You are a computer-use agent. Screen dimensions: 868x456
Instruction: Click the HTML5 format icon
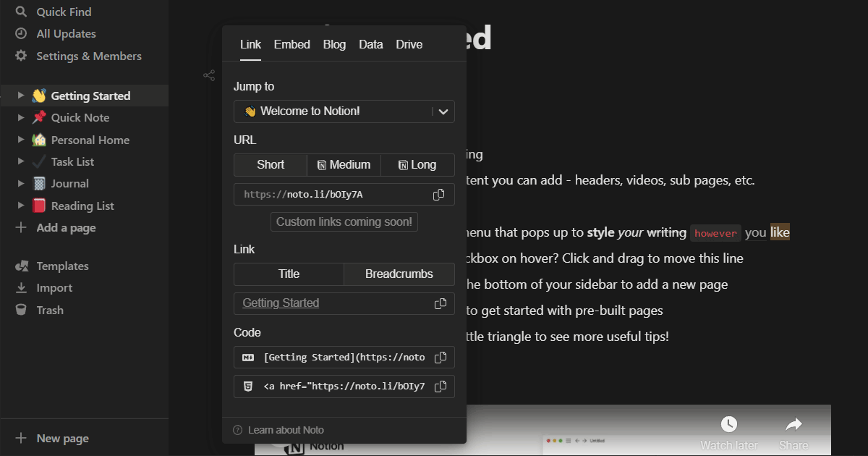tap(248, 387)
